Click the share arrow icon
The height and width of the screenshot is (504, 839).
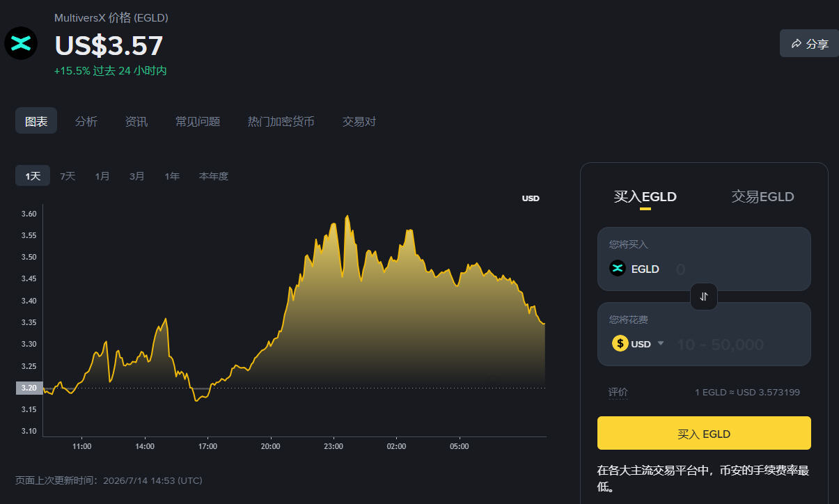797,44
